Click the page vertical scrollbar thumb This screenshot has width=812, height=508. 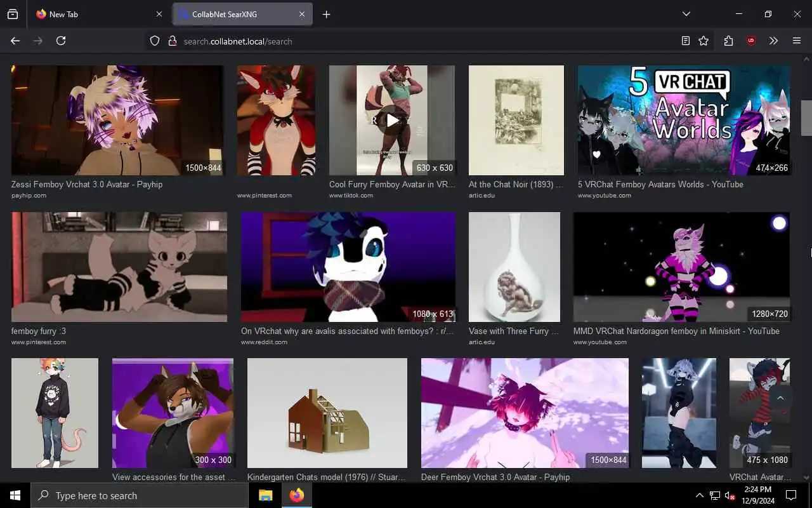806,117
